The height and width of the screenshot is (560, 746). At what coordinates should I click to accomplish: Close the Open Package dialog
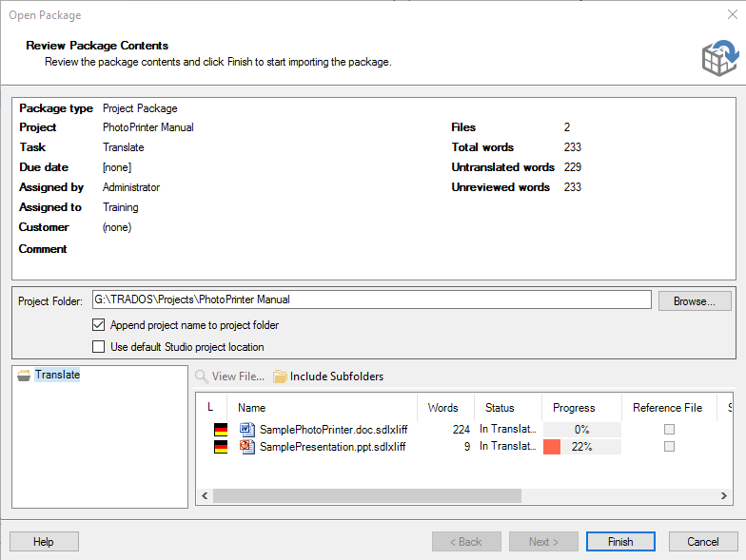pos(733,15)
